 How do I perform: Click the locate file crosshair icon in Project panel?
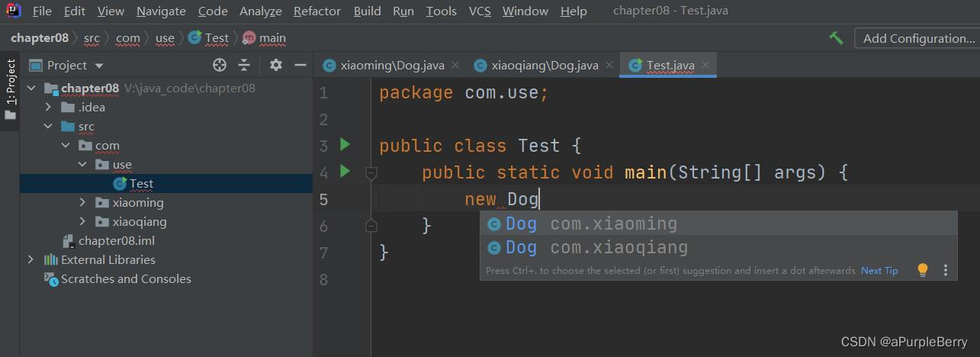click(220, 66)
